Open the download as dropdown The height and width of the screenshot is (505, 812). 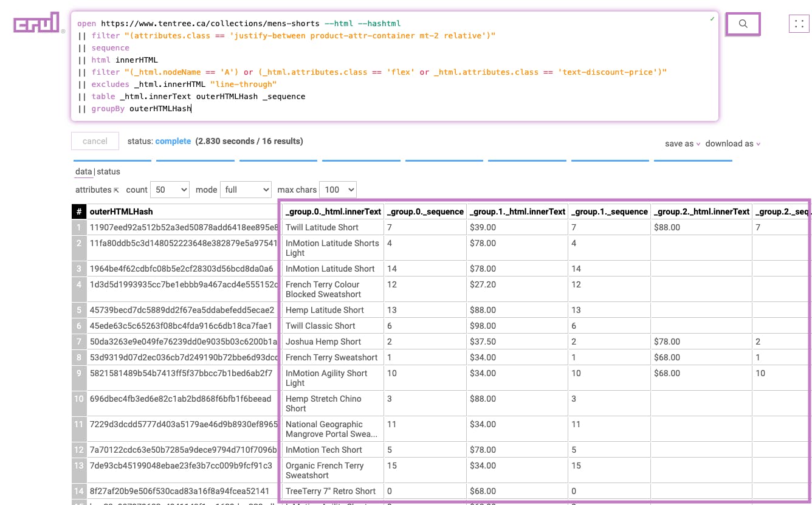click(x=733, y=143)
